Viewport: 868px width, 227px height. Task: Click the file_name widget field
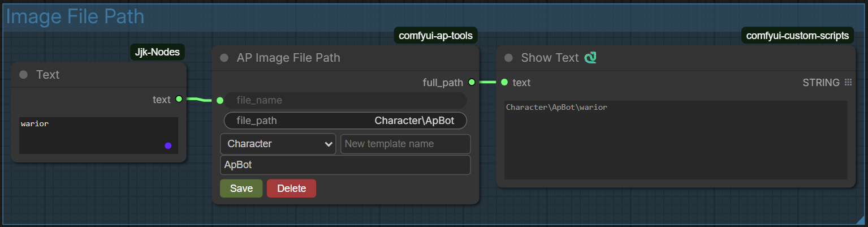point(346,100)
